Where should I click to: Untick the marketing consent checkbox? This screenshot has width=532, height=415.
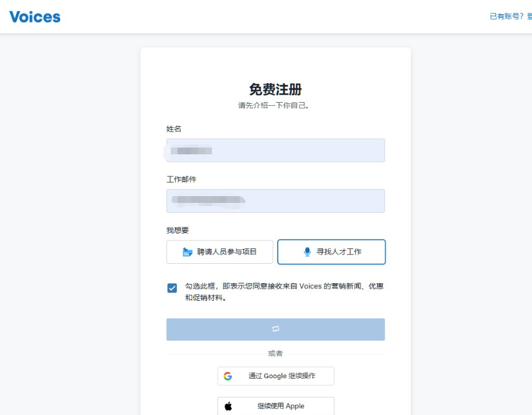pyautogui.click(x=172, y=288)
